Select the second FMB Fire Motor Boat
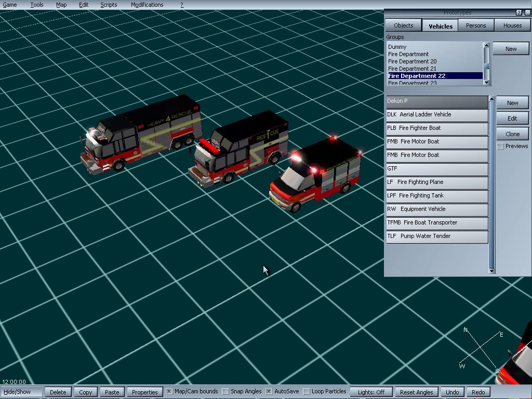 (437, 155)
